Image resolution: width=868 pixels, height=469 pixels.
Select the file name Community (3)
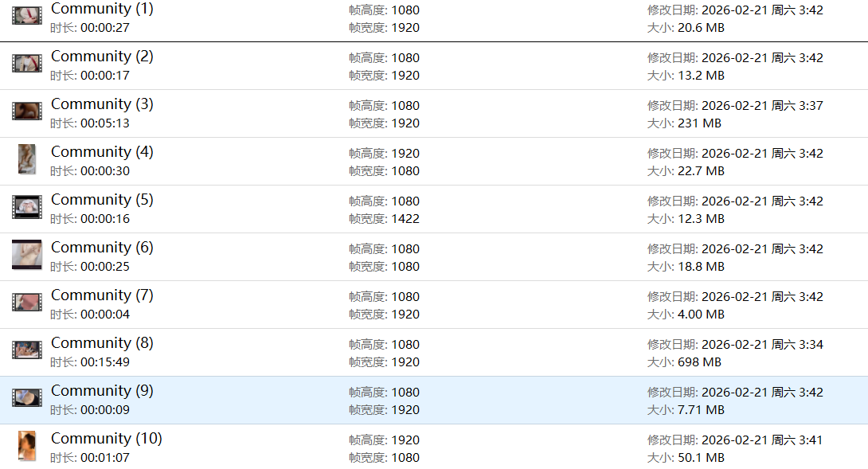point(102,104)
